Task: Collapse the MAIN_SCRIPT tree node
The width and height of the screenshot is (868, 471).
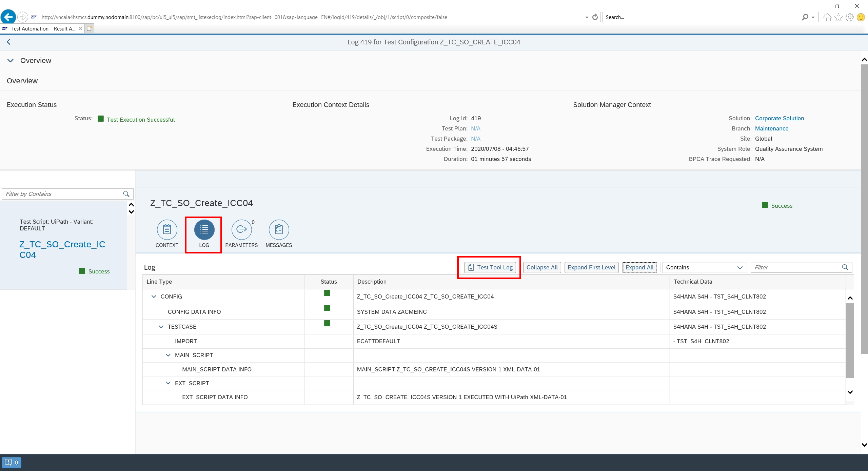Action: [168, 355]
